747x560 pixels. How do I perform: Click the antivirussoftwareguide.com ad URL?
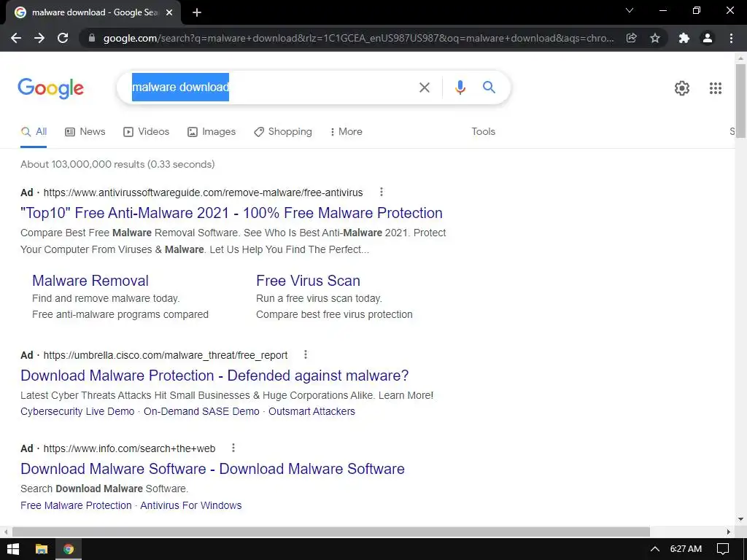(203, 192)
